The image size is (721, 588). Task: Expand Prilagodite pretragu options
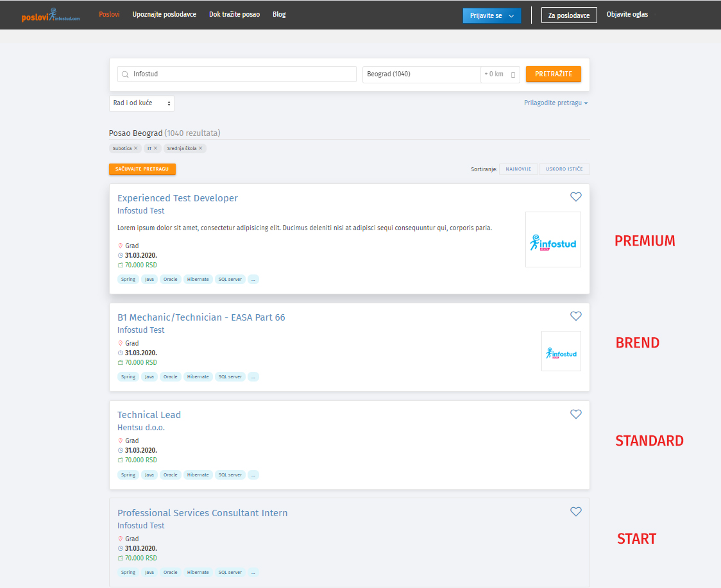point(556,103)
